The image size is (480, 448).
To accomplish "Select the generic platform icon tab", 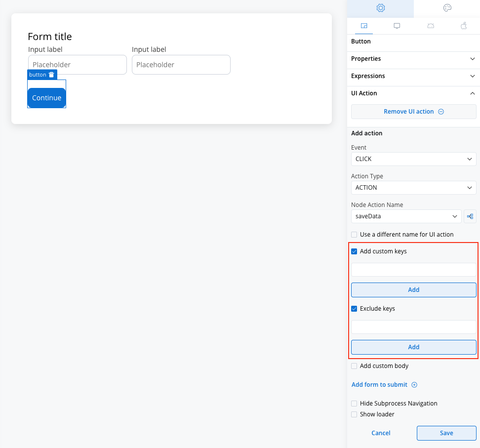I will [x=364, y=26].
